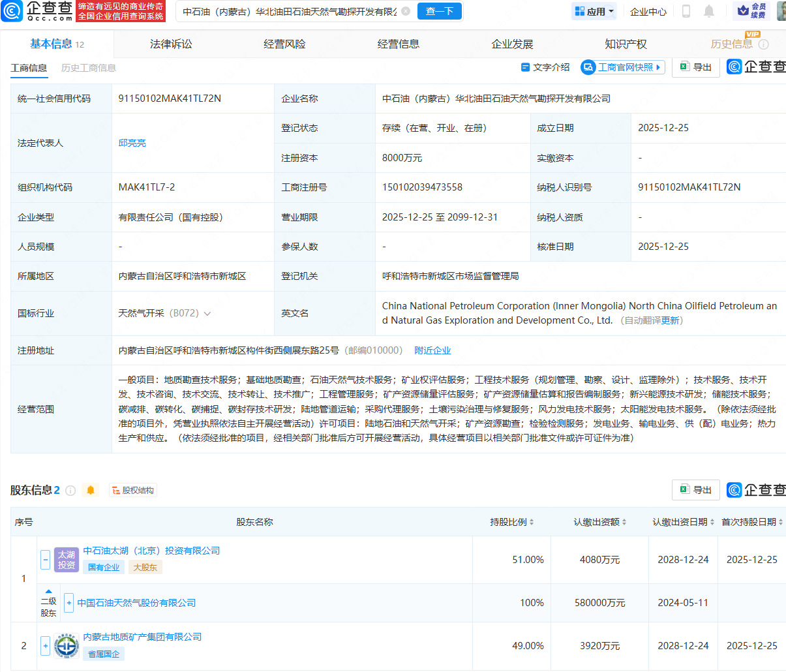This screenshot has height=672, width=786.
Task: Sort shareholders by 持股比例 column
Action: point(512,522)
